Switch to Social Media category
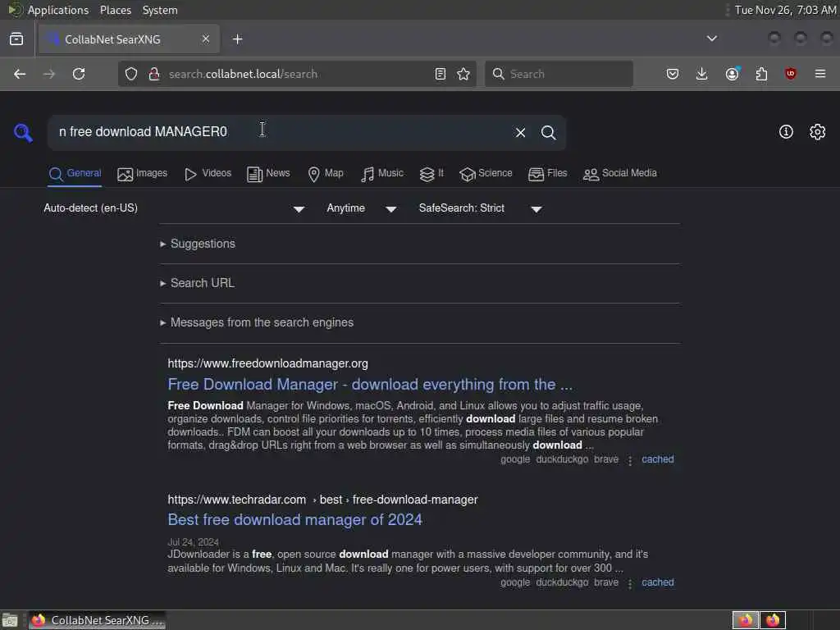840x630 pixels. pos(620,174)
